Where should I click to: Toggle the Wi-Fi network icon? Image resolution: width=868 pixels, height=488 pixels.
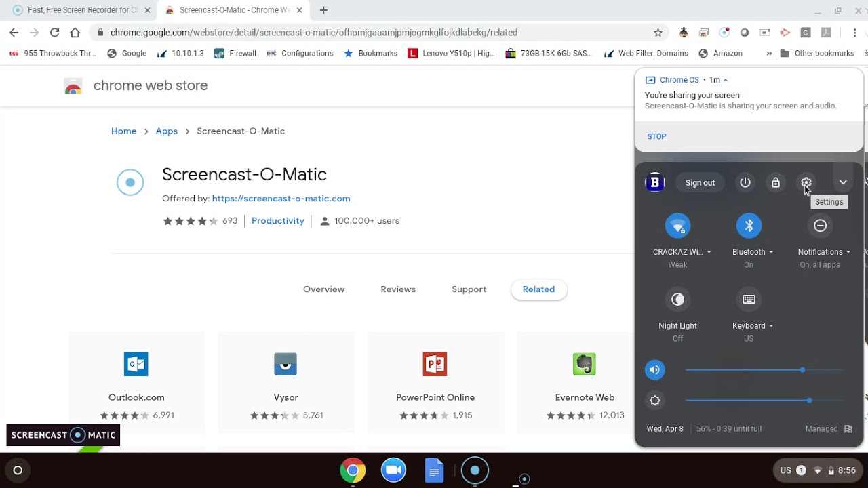(x=677, y=226)
